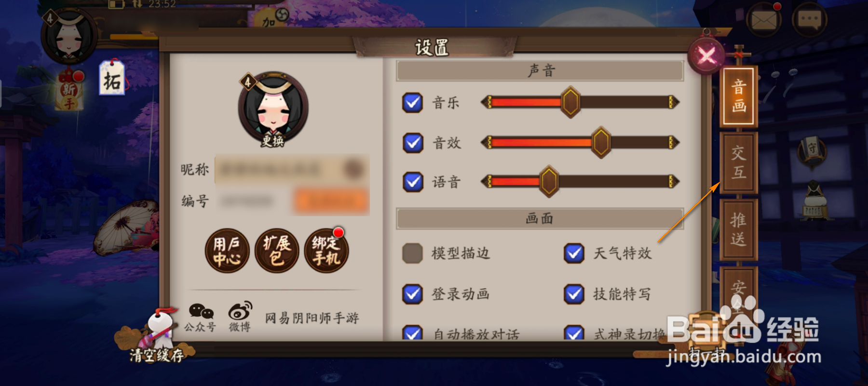Disable the 音乐 music checkbox
This screenshot has width=868, height=386.
point(413,103)
